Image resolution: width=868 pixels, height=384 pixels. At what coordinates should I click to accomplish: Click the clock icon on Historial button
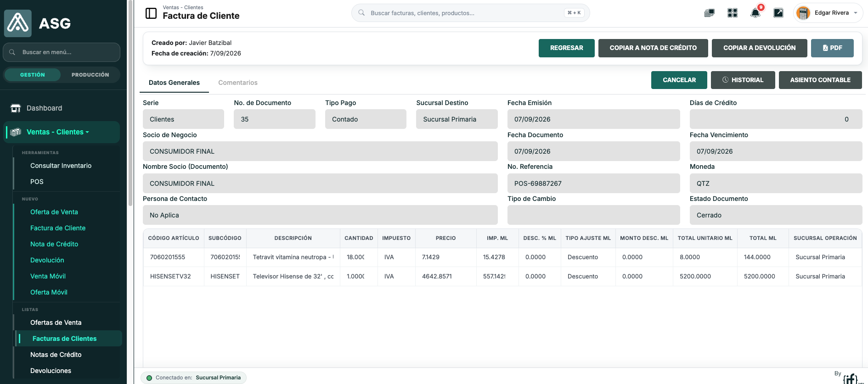click(726, 80)
